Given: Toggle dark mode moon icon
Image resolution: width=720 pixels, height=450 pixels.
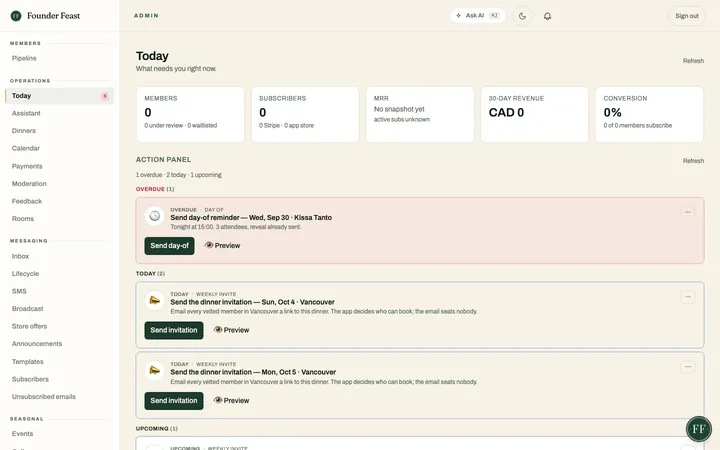Looking at the screenshot, I should 522,16.
